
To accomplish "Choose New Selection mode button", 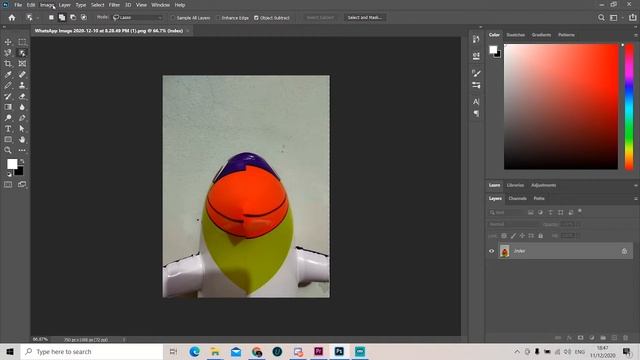I will pos(51,18).
